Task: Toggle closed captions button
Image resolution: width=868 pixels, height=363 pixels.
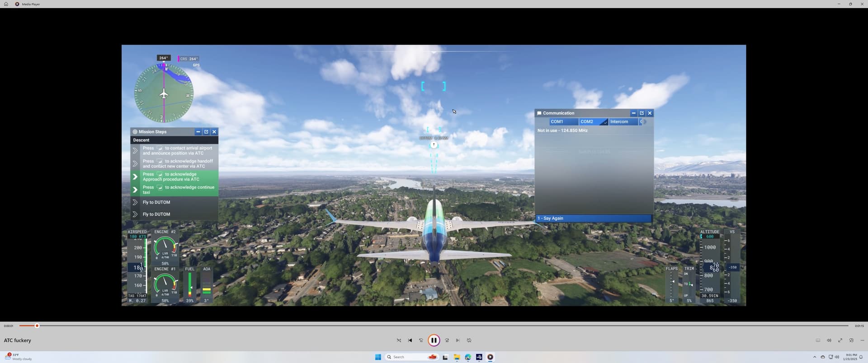Action: [x=817, y=340]
